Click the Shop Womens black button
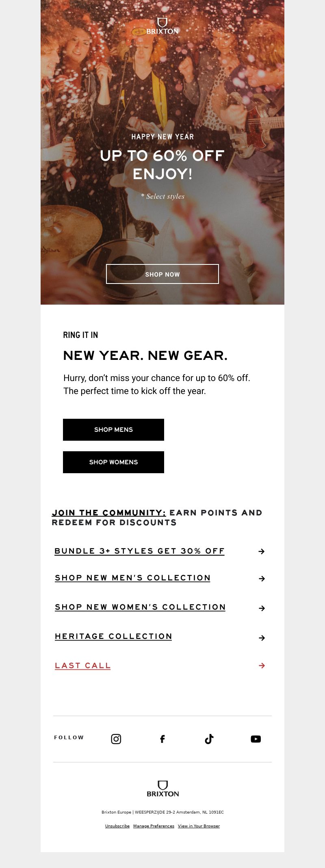 [x=113, y=462]
